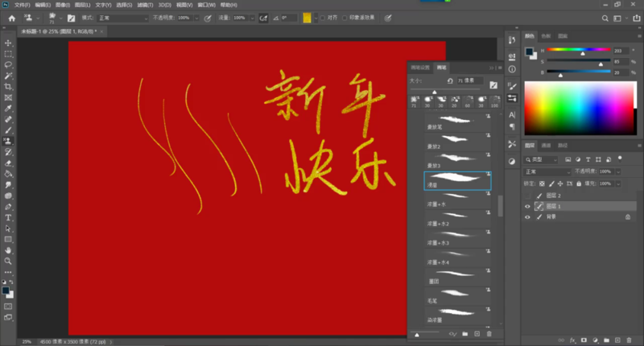Image resolution: width=644 pixels, height=346 pixels.
Task: Click the brush size 71 像素 field
Action: [470, 80]
